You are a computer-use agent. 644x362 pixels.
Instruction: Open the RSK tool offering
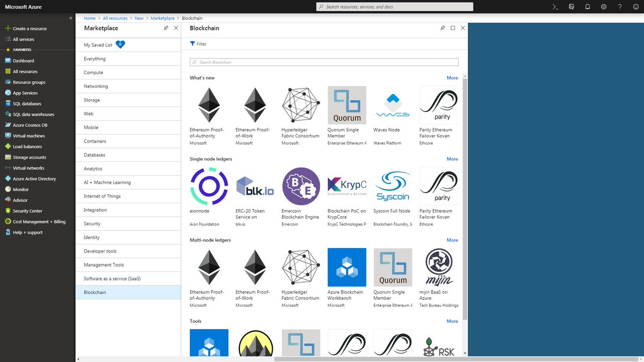(x=439, y=342)
